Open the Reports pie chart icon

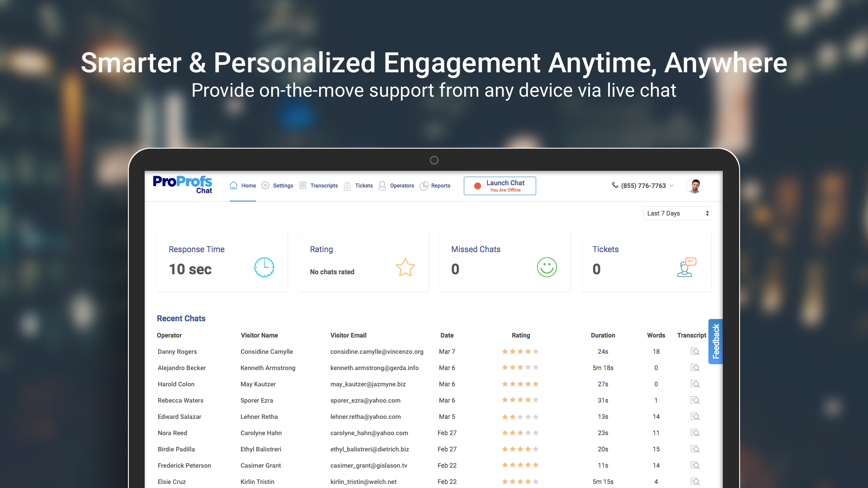pos(424,185)
